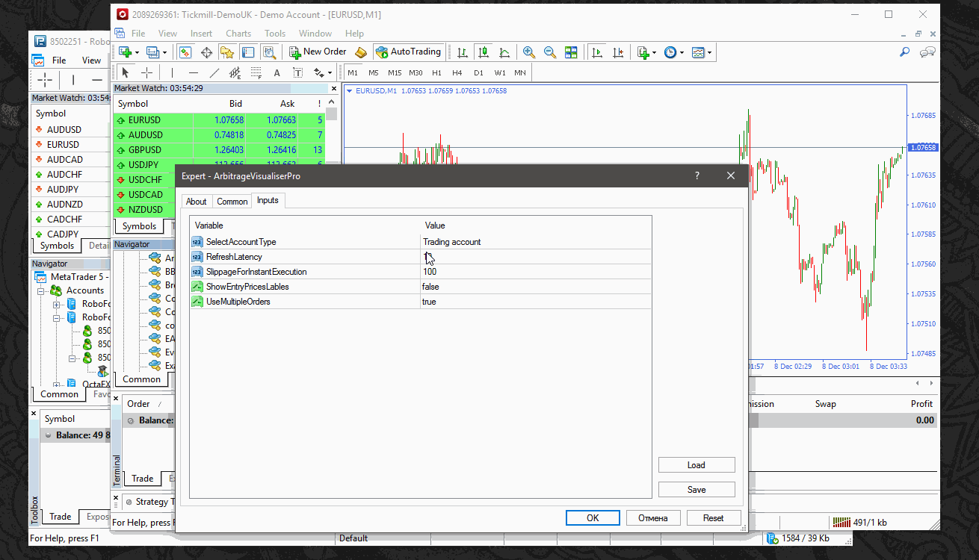Click the templates icon
Image resolution: width=979 pixels, height=560 pixels.
pyautogui.click(x=699, y=52)
